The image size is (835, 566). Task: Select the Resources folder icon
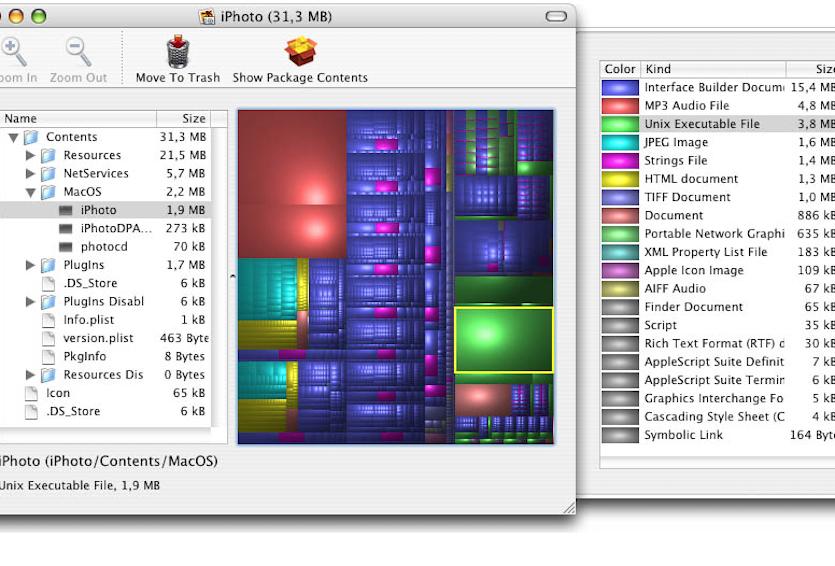point(48,155)
